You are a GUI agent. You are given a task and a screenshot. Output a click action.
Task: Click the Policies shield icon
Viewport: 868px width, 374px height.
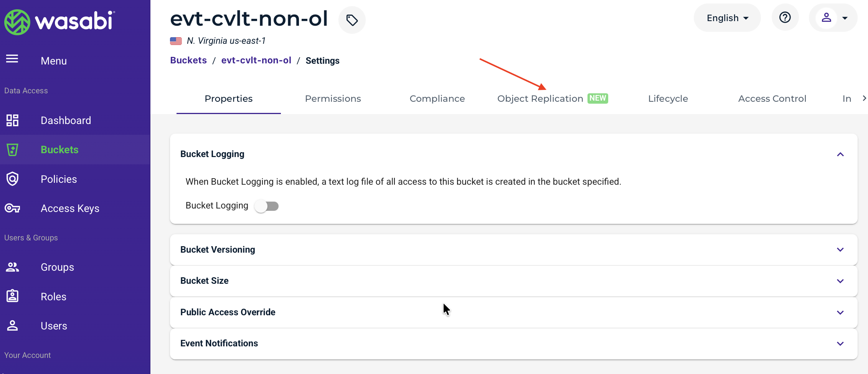point(12,179)
